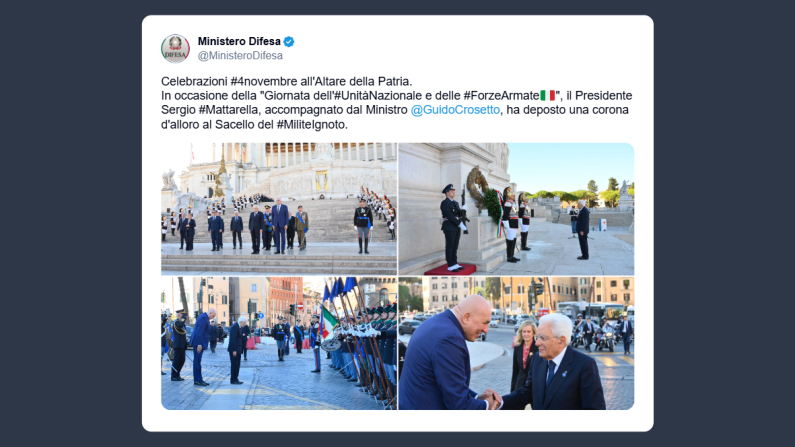Open the Altare della Patria steps photo
This screenshot has height=447, width=795.
click(x=279, y=209)
